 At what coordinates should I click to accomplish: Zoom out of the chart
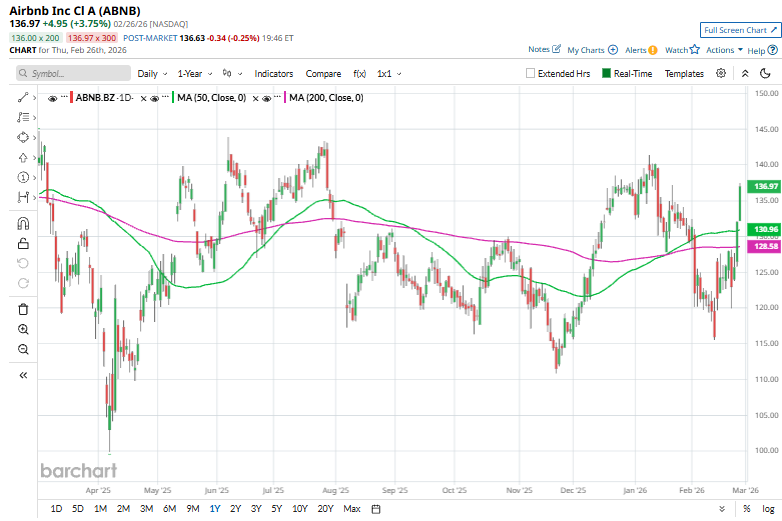pos(23,349)
